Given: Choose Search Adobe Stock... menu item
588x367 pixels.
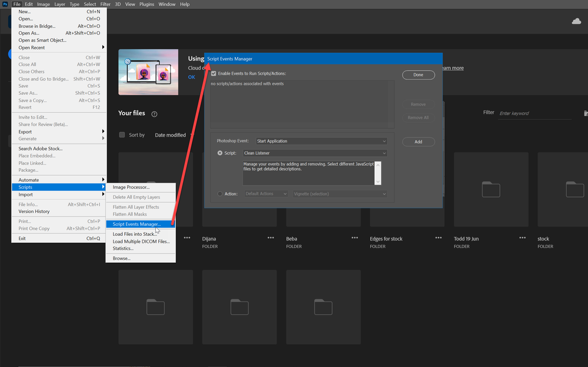Looking at the screenshot, I should coord(59,148).
